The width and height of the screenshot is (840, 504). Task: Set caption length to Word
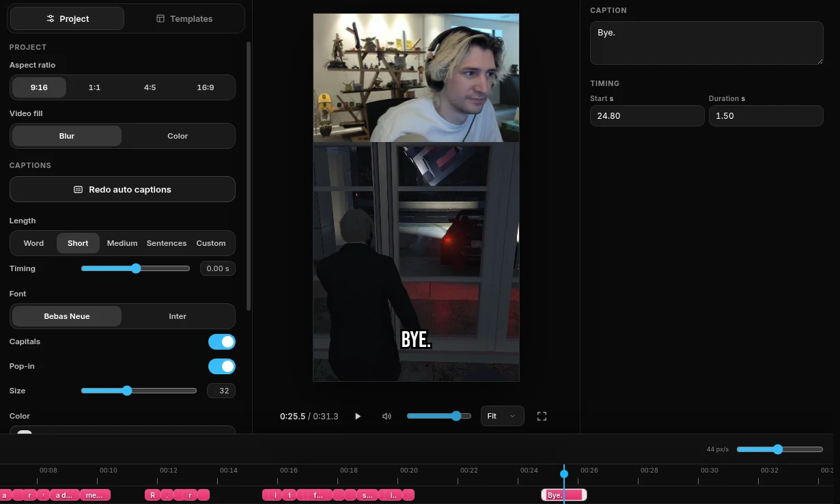pos(33,243)
